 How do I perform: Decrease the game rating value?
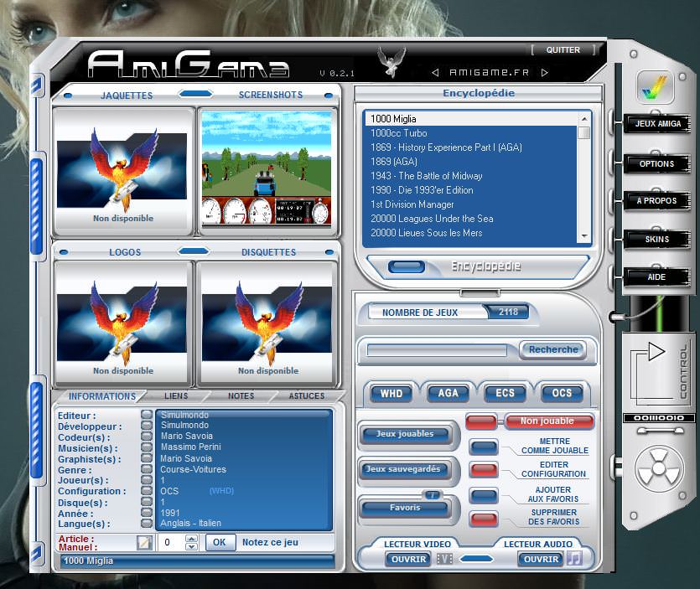191,546
